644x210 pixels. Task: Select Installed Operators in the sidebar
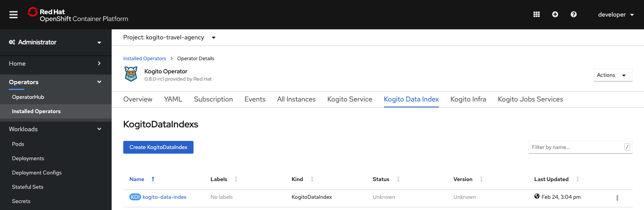pyautogui.click(x=56, y=111)
